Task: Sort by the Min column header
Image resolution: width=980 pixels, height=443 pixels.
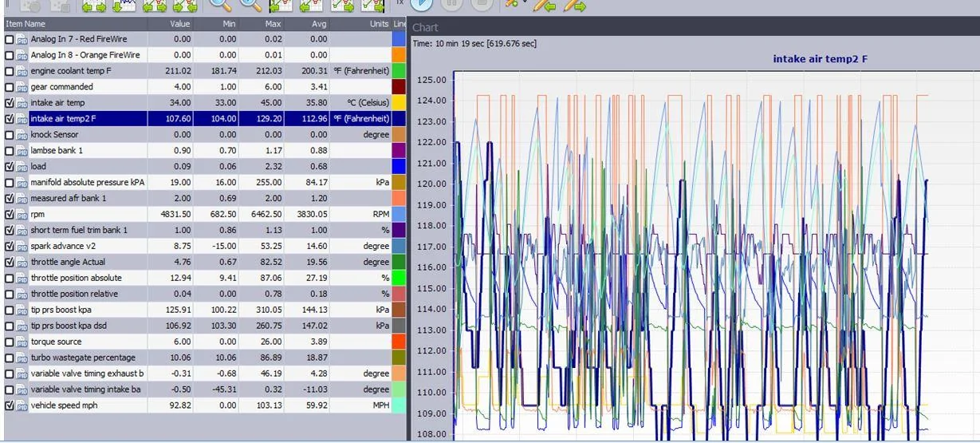Action: tap(216, 24)
